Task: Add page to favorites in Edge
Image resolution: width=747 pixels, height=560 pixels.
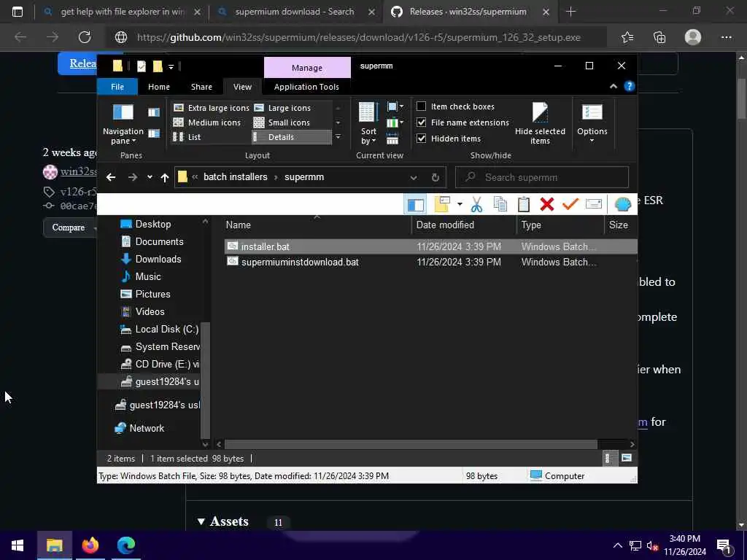Action: 627,37
